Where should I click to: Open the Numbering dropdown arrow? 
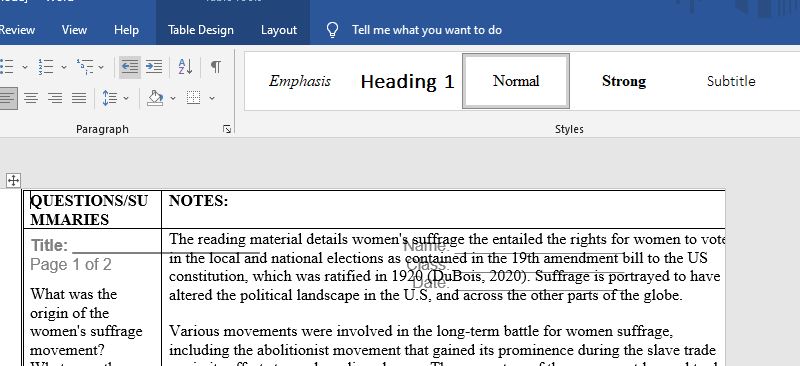[x=64, y=67]
